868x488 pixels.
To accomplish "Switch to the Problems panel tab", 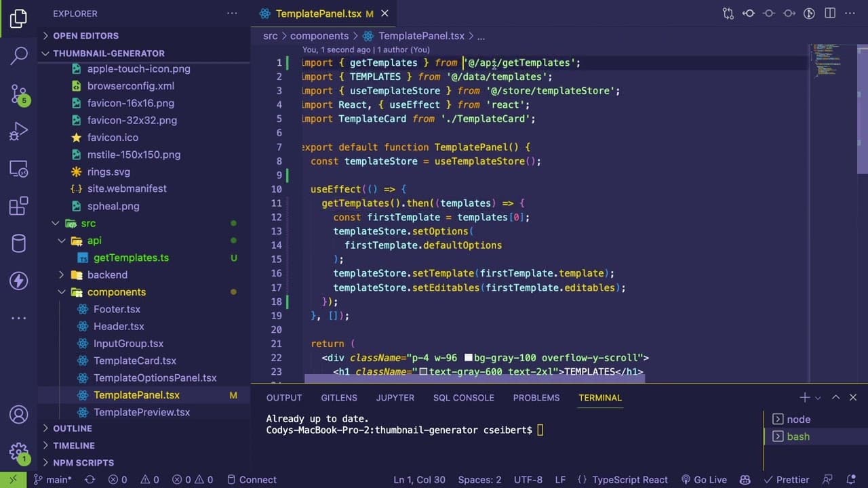I will tap(536, 398).
